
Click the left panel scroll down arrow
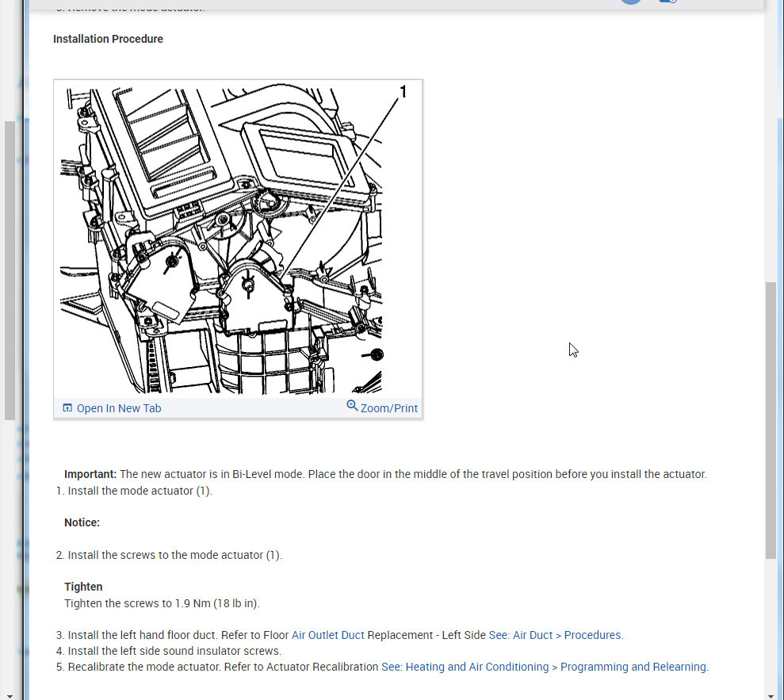[x=10, y=696]
